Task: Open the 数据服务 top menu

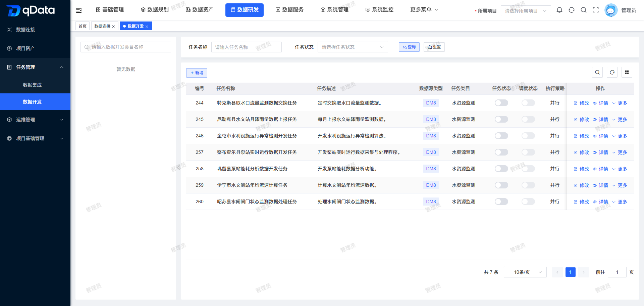Action: (289, 10)
